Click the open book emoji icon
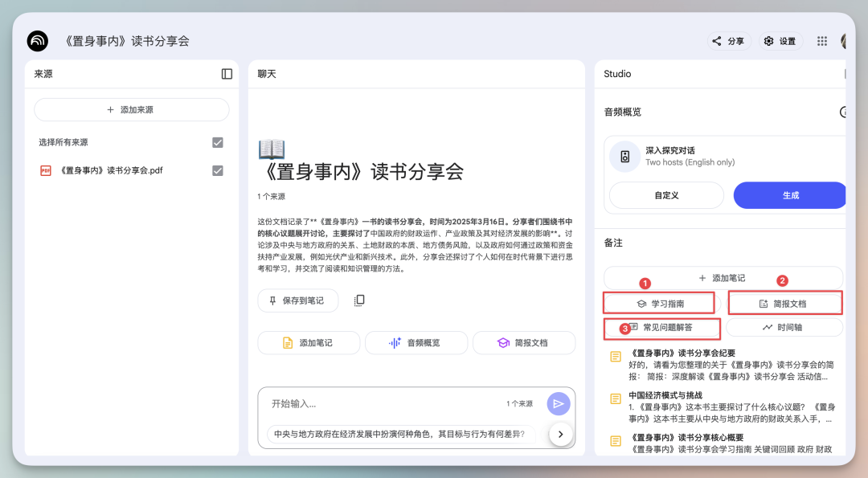 click(272, 149)
